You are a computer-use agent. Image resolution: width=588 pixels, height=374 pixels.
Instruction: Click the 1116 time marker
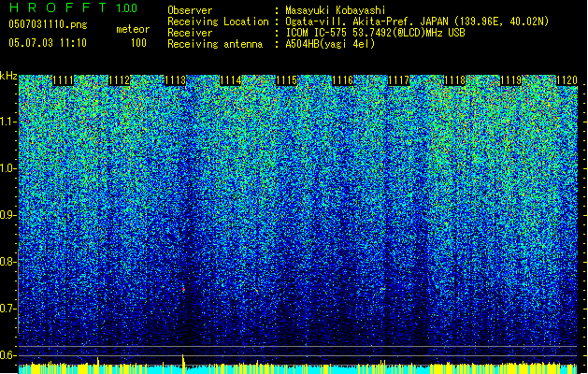343,80
